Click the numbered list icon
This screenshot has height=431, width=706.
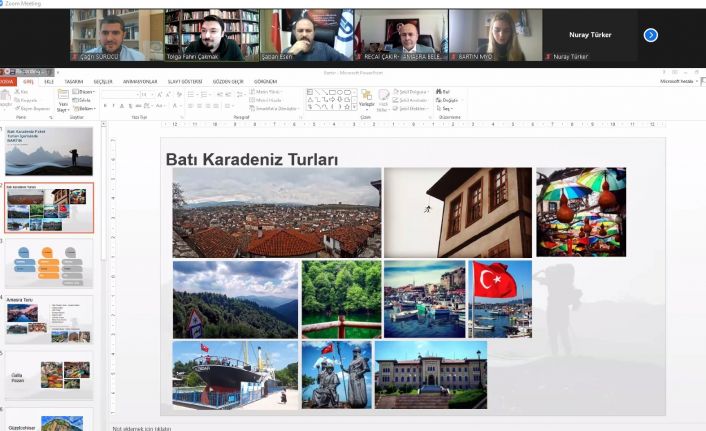[205, 95]
